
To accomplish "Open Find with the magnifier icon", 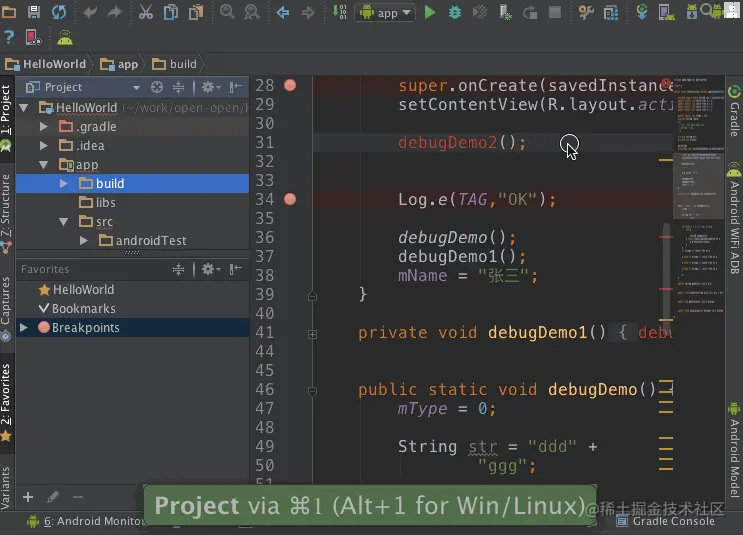I will point(227,12).
